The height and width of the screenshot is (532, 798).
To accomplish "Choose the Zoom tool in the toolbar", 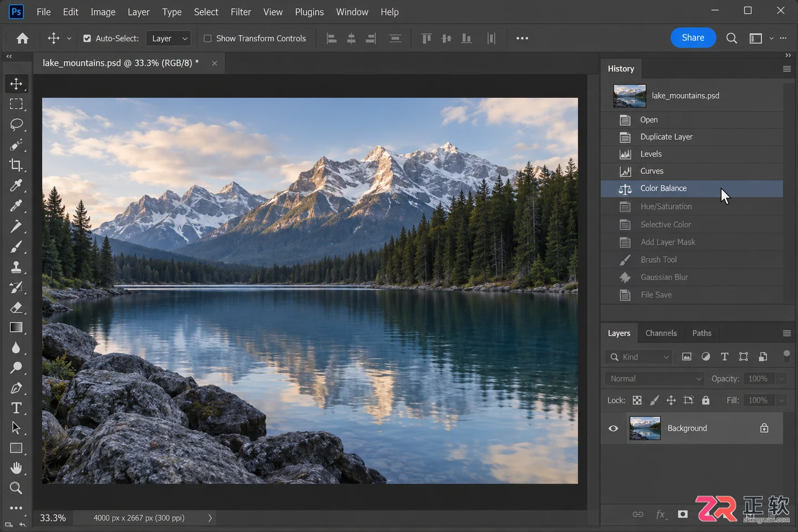I will [x=16, y=488].
